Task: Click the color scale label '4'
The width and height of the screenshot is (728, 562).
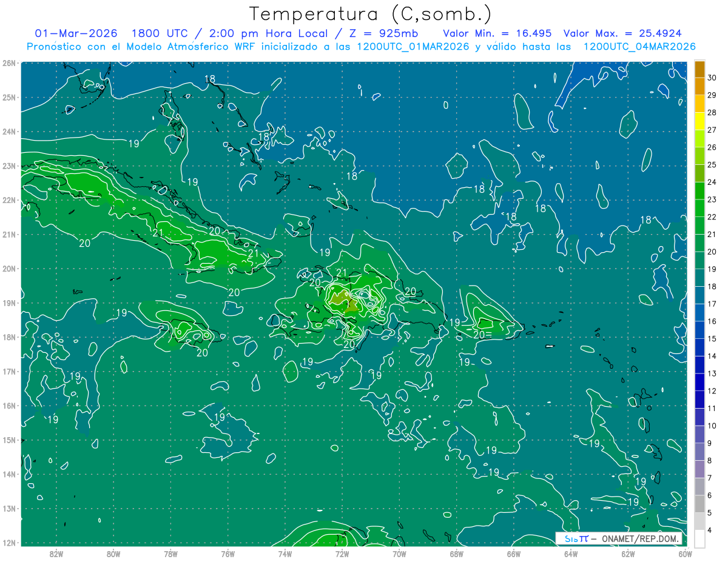Action: coord(710,530)
